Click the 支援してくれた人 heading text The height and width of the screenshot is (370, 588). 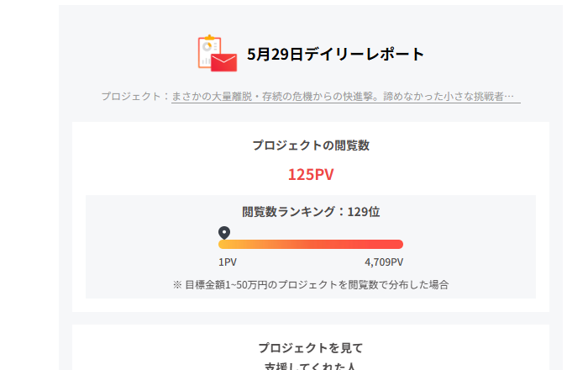(x=310, y=367)
